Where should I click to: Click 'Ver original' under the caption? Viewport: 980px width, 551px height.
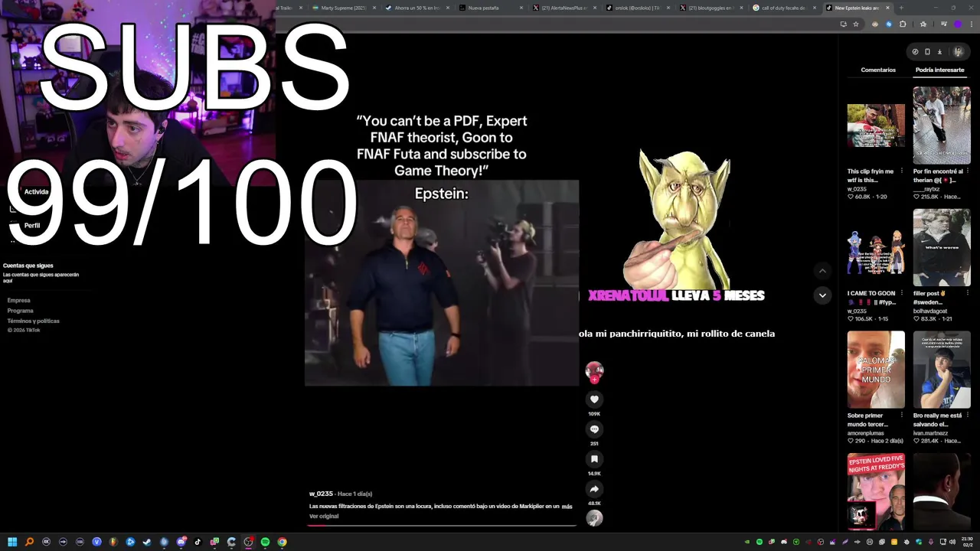324,517
